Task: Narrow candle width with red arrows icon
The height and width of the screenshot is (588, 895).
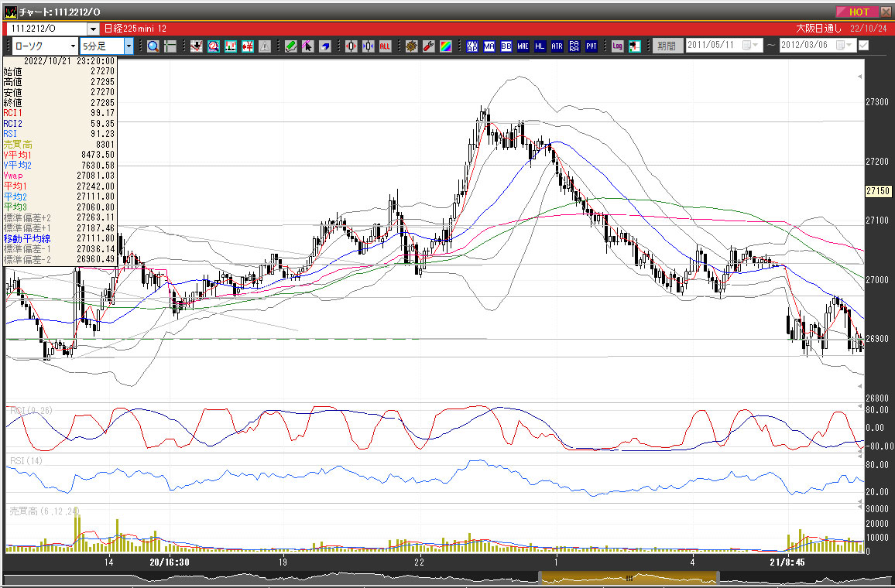Action: (351, 46)
